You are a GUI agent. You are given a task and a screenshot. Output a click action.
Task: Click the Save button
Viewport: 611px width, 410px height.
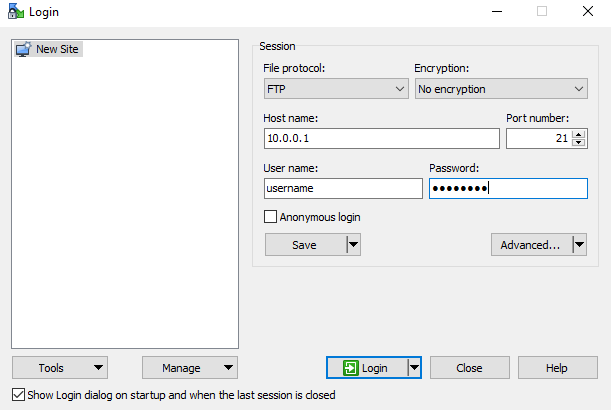(305, 245)
